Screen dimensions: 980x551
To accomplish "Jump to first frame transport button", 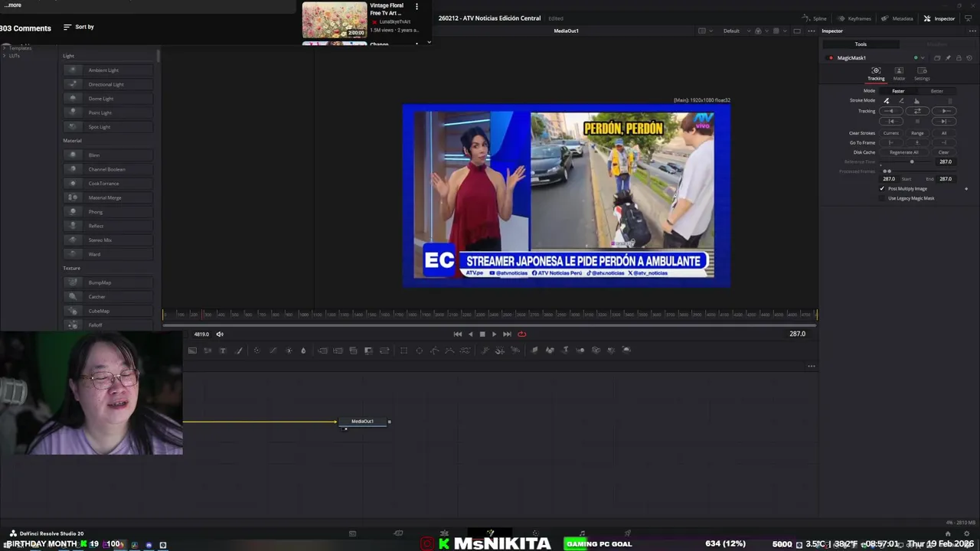I will [458, 334].
